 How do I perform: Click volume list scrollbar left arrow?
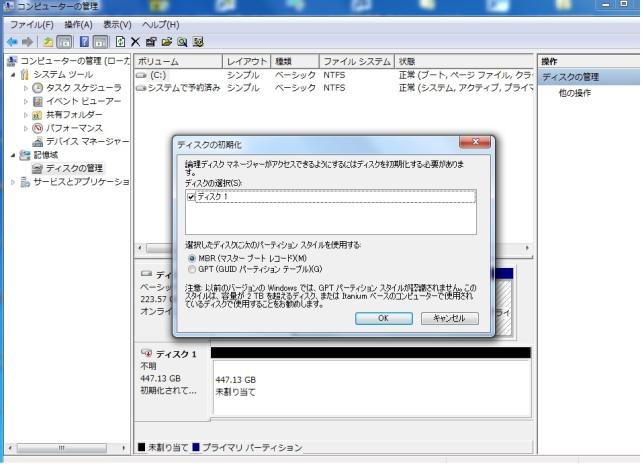pos(140,248)
